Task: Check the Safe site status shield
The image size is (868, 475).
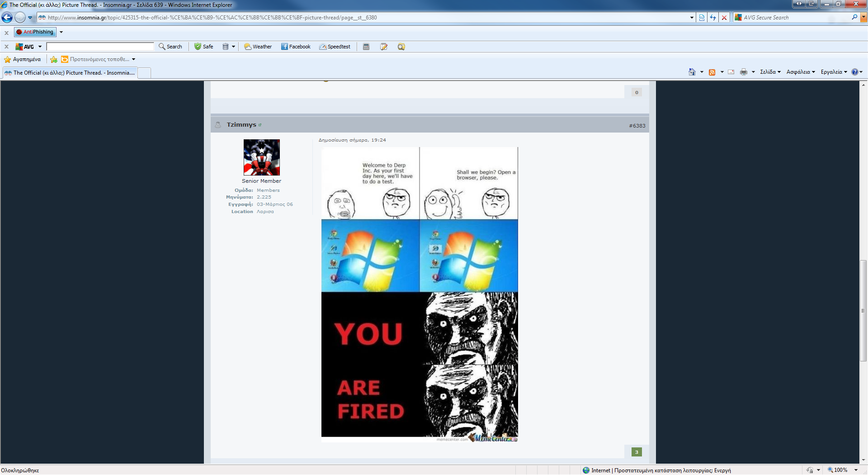Action: pos(204,47)
